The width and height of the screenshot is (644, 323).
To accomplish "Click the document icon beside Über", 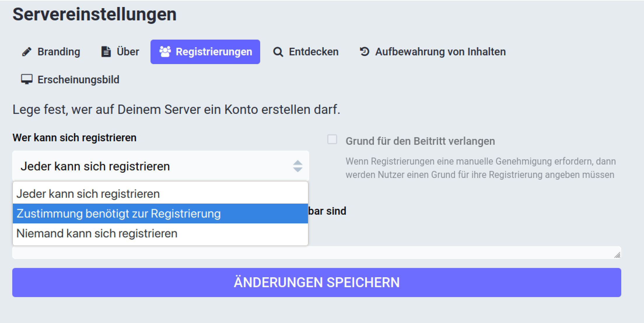I will coord(106,52).
